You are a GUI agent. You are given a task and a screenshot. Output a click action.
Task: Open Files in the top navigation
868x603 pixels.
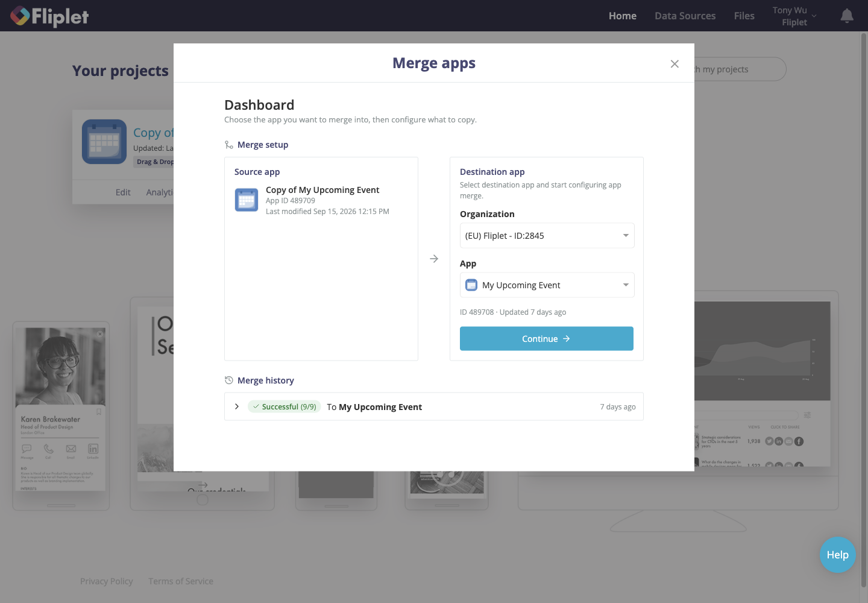tap(744, 16)
